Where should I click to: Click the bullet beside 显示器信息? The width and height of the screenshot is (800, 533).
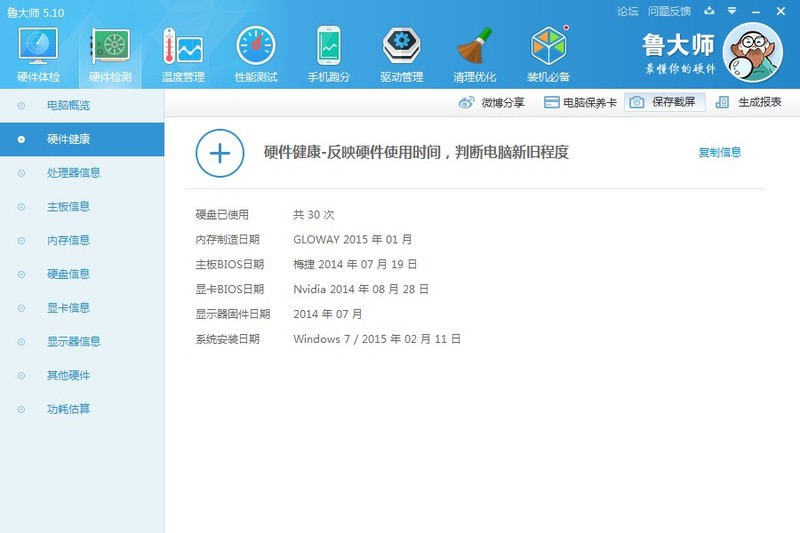pos(21,341)
